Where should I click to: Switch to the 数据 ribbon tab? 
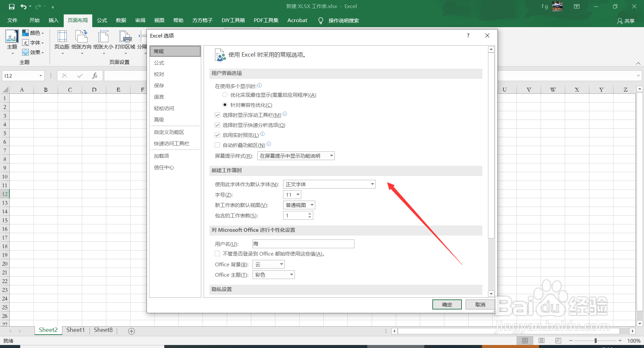(x=121, y=20)
